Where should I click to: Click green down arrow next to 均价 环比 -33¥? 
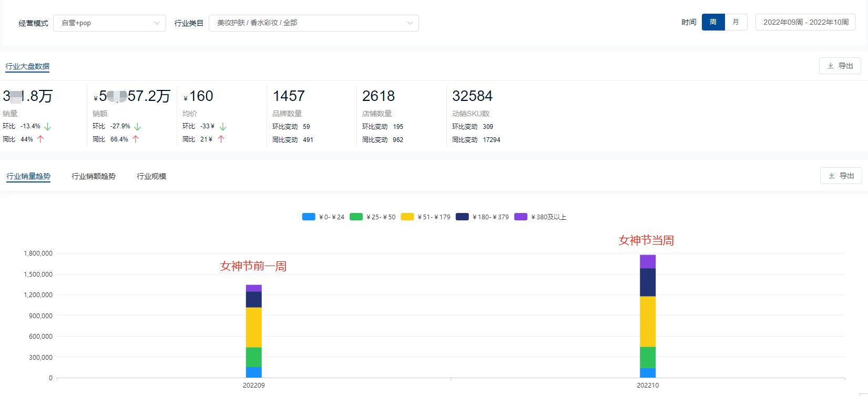pyautogui.click(x=223, y=127)
